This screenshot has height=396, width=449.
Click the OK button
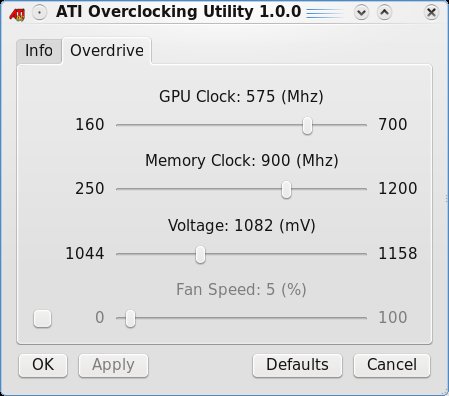click(43, 365)
